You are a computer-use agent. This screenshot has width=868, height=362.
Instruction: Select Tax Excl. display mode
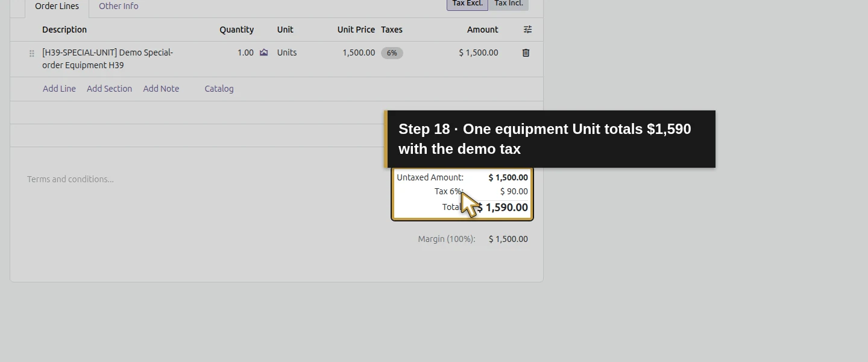point(467,4)
